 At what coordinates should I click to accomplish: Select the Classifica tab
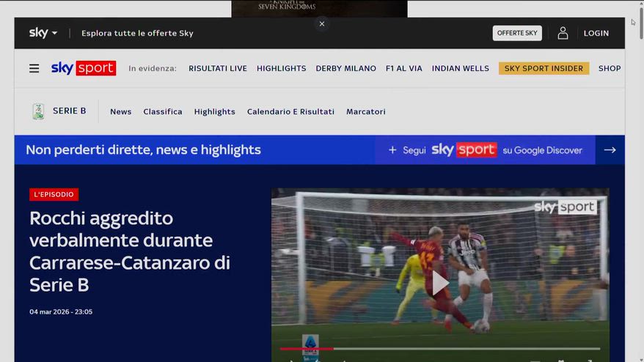point(163,111)
